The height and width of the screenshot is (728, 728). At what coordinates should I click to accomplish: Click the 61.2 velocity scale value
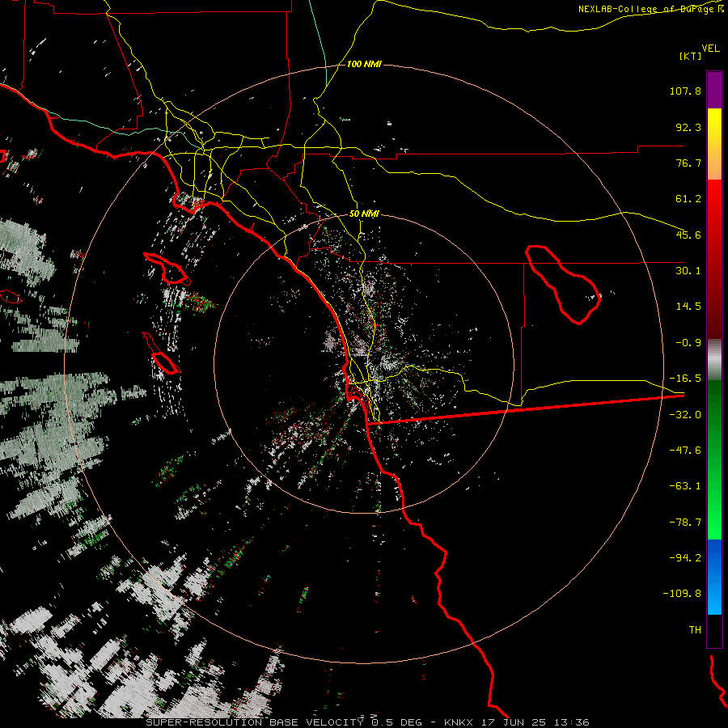(x=688, y=199)
